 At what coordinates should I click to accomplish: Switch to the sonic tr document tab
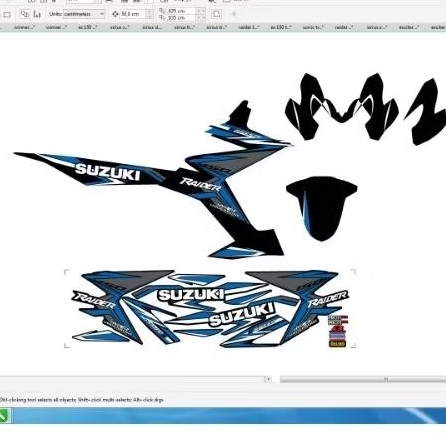313,27
